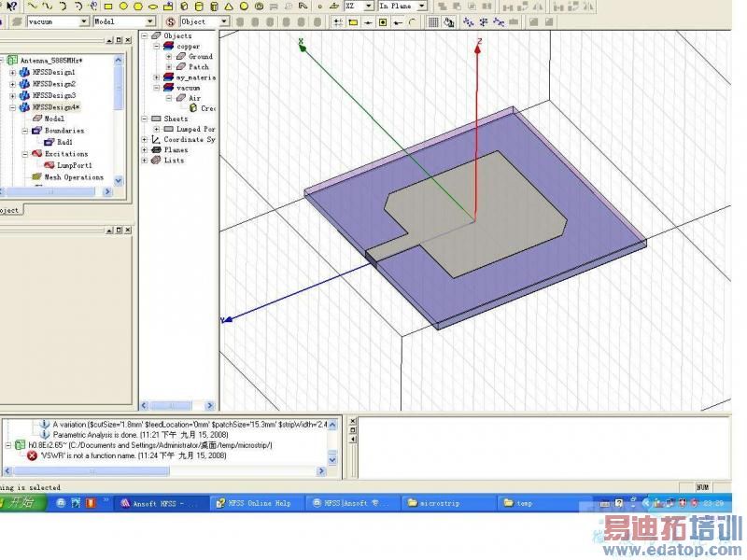The image size is (747, 560).
Task: Select the LumpPort1 excitation
Action: tap(75, 165)
